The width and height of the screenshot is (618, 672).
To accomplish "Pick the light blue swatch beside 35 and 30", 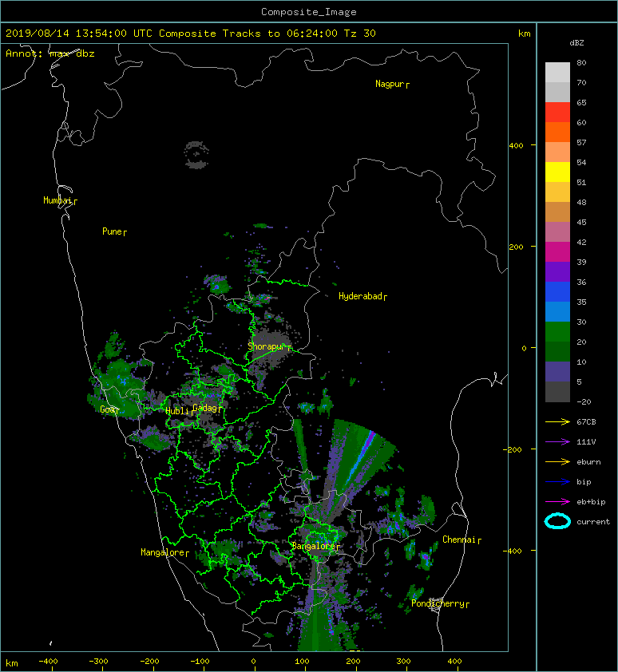I will (557, 311).
